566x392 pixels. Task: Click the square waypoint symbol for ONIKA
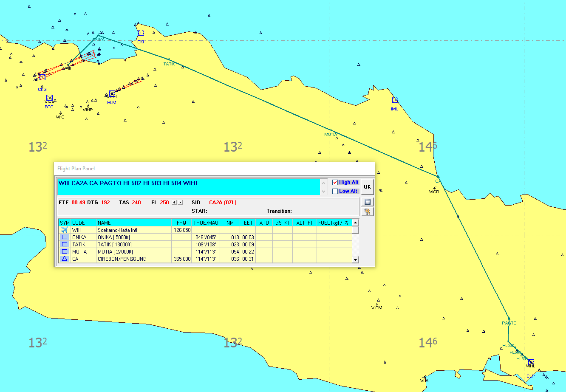coord(65,237)
